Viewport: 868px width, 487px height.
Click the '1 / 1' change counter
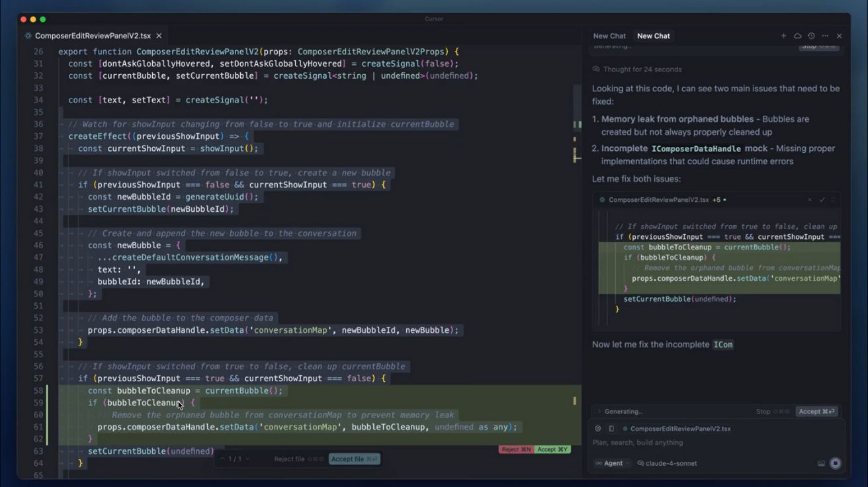tap(235, 459)
